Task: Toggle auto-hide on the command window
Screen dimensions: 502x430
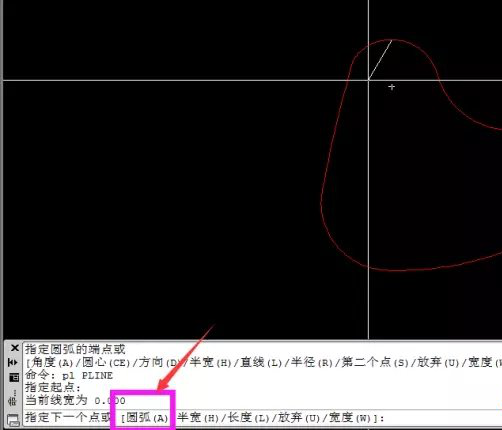Action: point(13,362)
